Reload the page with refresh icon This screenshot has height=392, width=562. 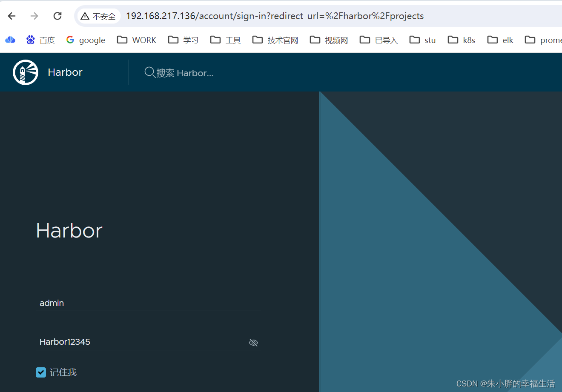(57, 16)
